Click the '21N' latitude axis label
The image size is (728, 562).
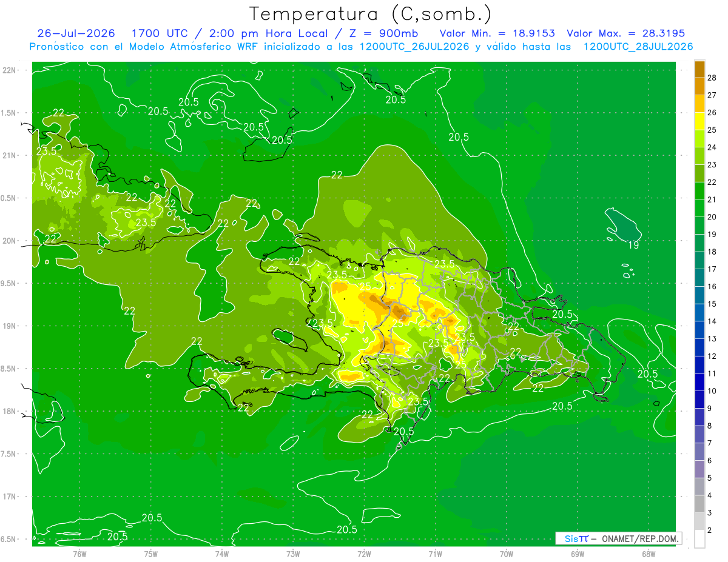(x=10, y=155)
